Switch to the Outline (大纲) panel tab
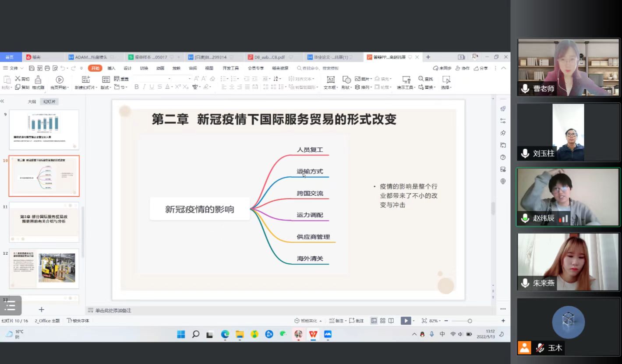The image size is (622, 364). tap(32, 101)
